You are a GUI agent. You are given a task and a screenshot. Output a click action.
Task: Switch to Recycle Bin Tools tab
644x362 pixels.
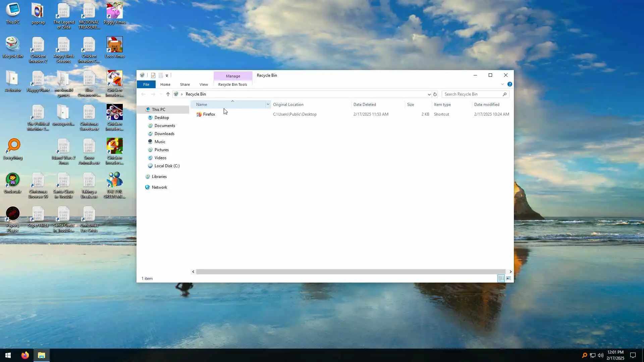[x=232, y=84]
